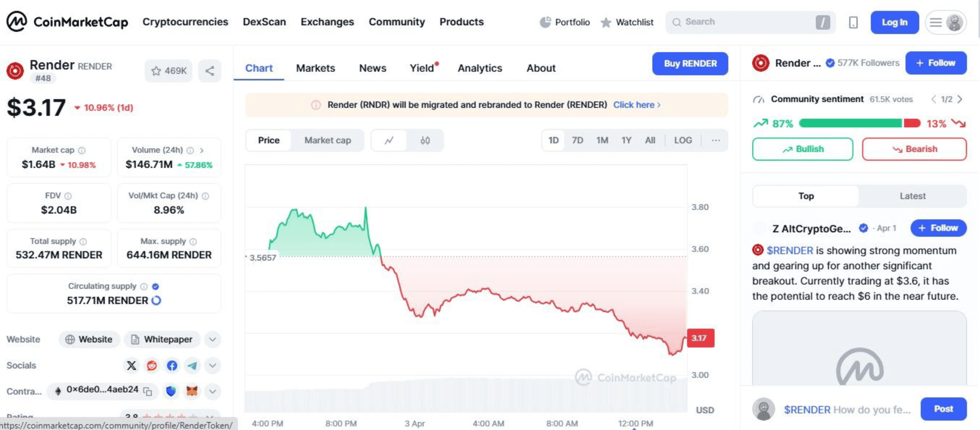980x430 pixels.
Task: Open the Markets tab
Action: point(315,68)
